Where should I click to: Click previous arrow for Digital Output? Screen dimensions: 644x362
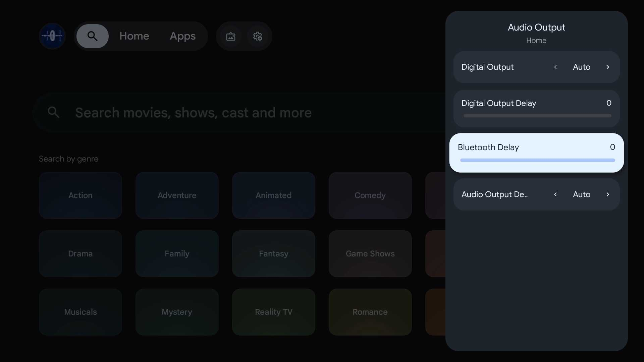tap(555, 67)
